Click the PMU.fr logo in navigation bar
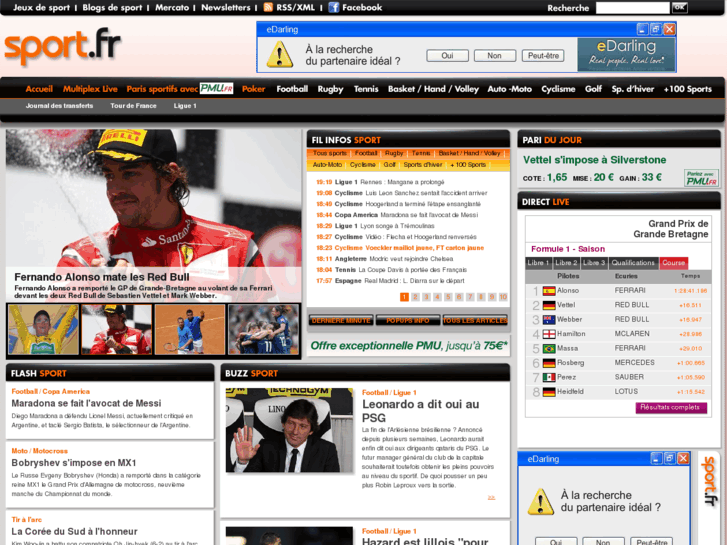The width and height of the screenshot is (727, 545). coord(217,89)
